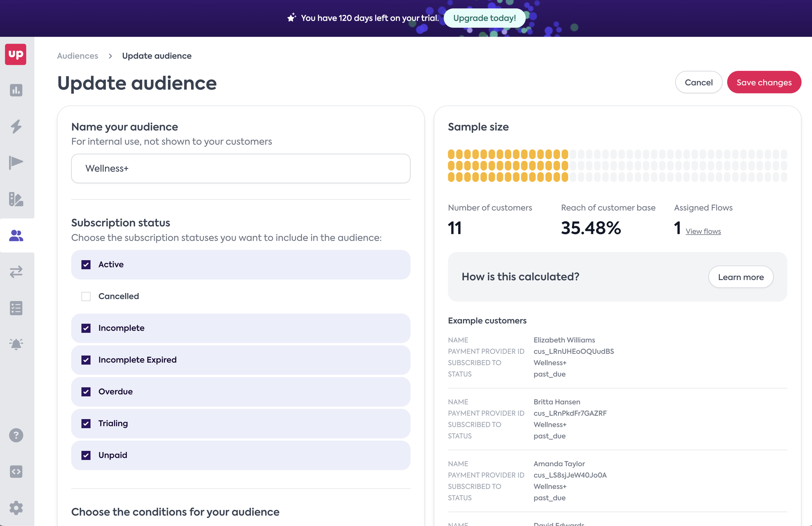This screenshot has height=526, width=812.
Task: Click Save changes button
Action: pyautogui.click(x=764, y=82)
